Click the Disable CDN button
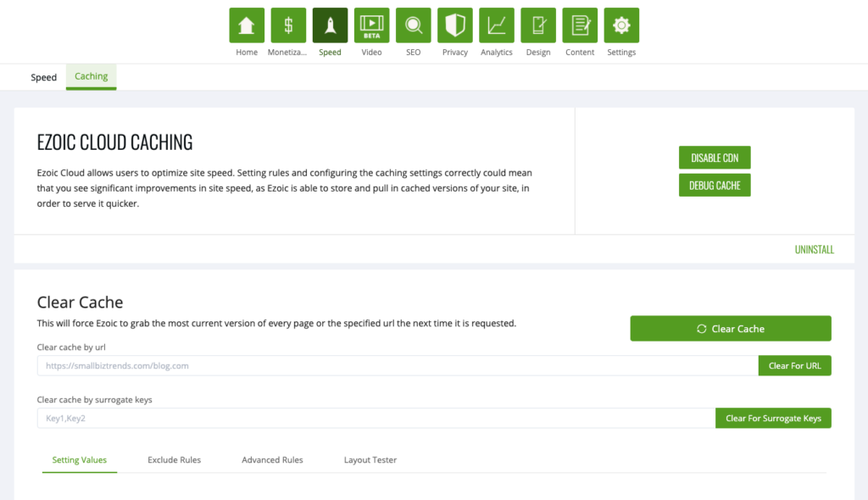This screenshot has width=868, height=500. (715, 158)
